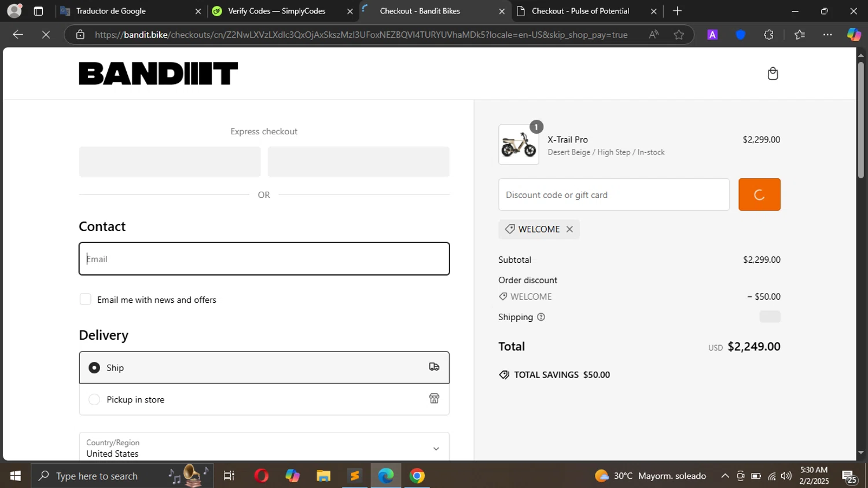Image resolution: width=868 pixels, height=488 pixels.
Task: Close the Pulse of Potential tab
Action: point(653,11)
